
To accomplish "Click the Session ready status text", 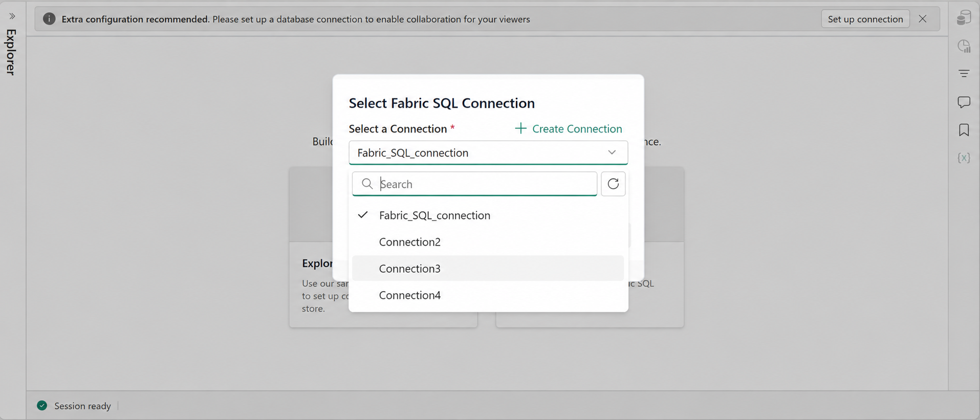I will (82, 406).
